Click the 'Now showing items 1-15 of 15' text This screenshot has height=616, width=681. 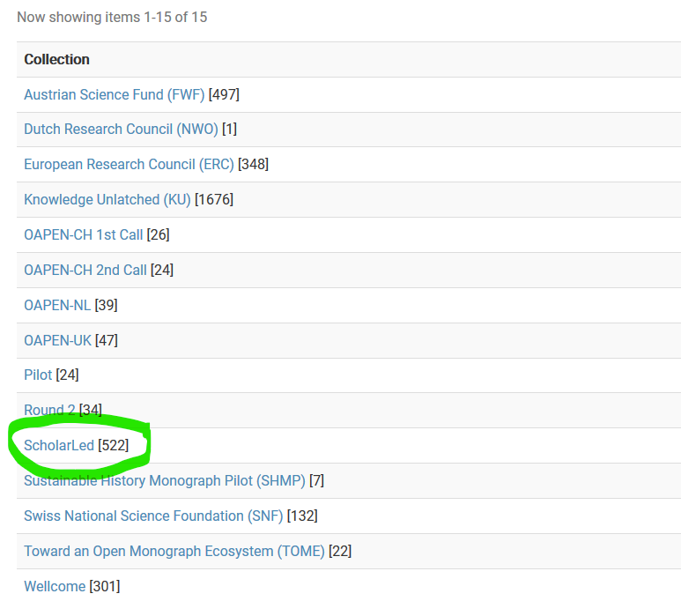(112, 18)
